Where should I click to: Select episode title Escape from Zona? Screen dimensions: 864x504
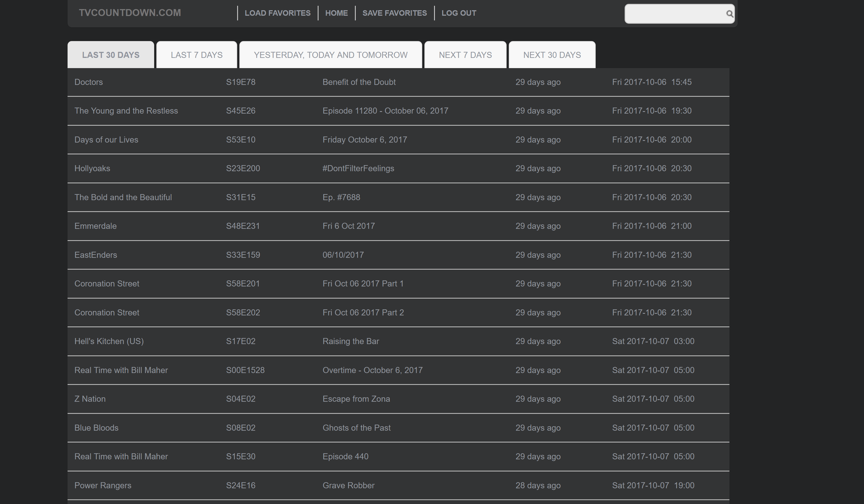pos(356,399)
